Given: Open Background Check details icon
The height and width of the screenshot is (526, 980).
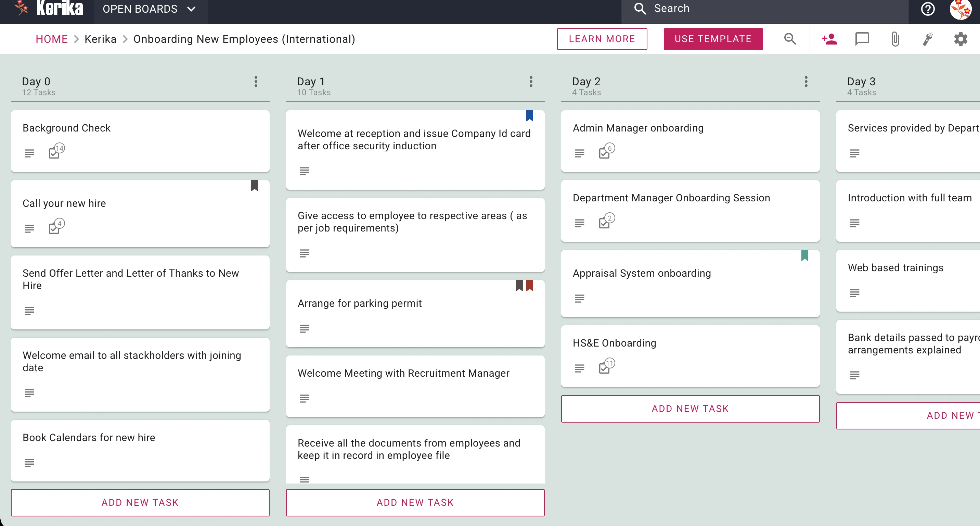Looking at the screenshot, I should [29, 153].
